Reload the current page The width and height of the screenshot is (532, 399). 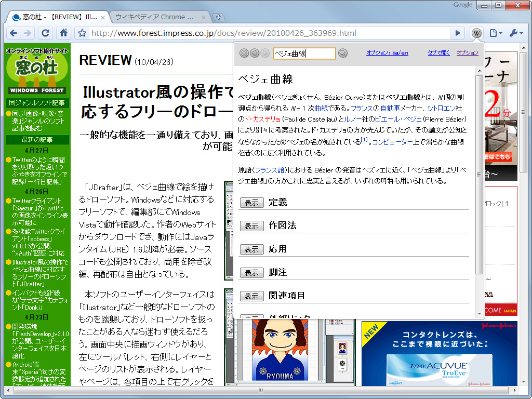(x=45, y=32)
